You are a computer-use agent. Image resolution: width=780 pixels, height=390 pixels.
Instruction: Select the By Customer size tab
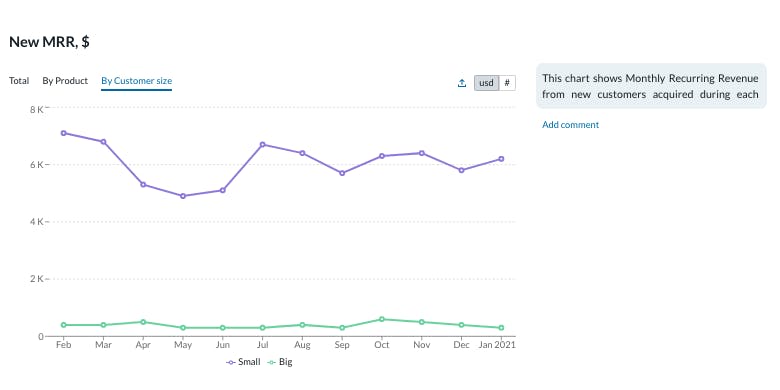136,81
